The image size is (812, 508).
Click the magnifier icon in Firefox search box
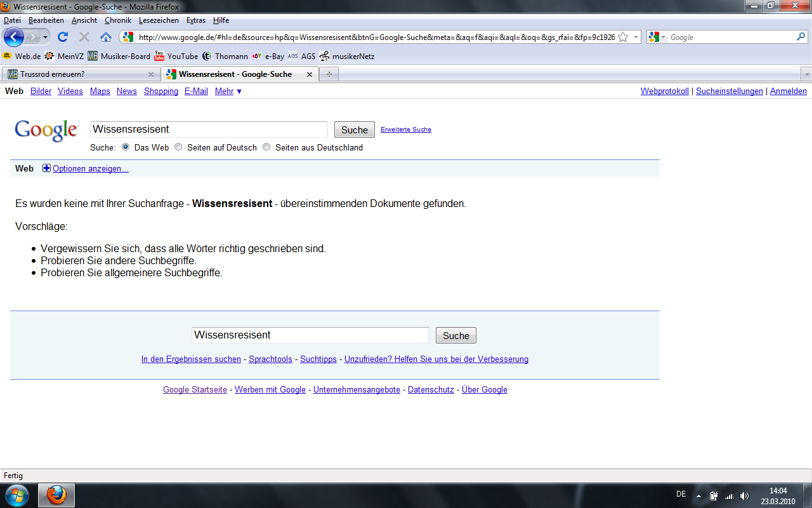coord(801,37)
